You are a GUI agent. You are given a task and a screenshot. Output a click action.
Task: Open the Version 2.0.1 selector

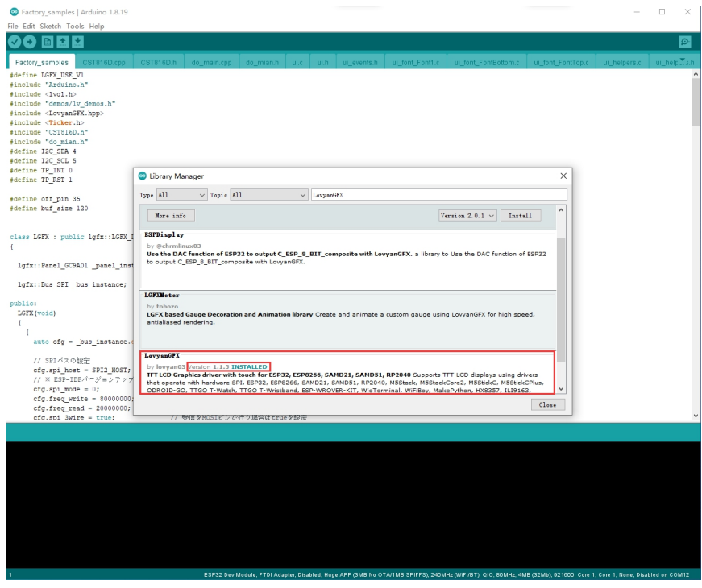point(467,216)
